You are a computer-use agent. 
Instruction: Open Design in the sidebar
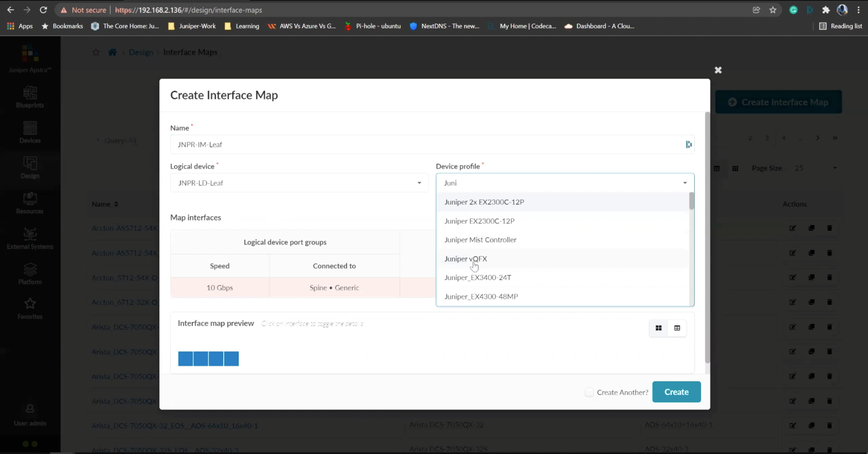point(30,168)
